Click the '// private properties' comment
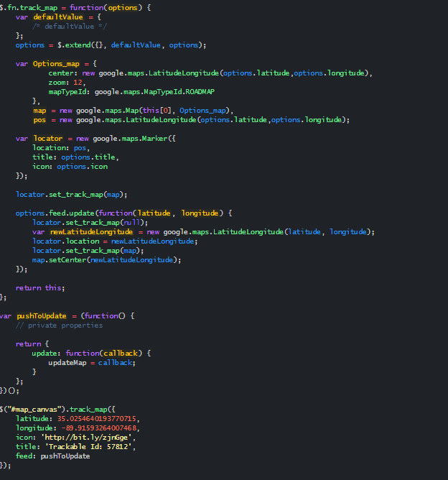The width and height of the screenshot is (448, 480). point(60,325)
